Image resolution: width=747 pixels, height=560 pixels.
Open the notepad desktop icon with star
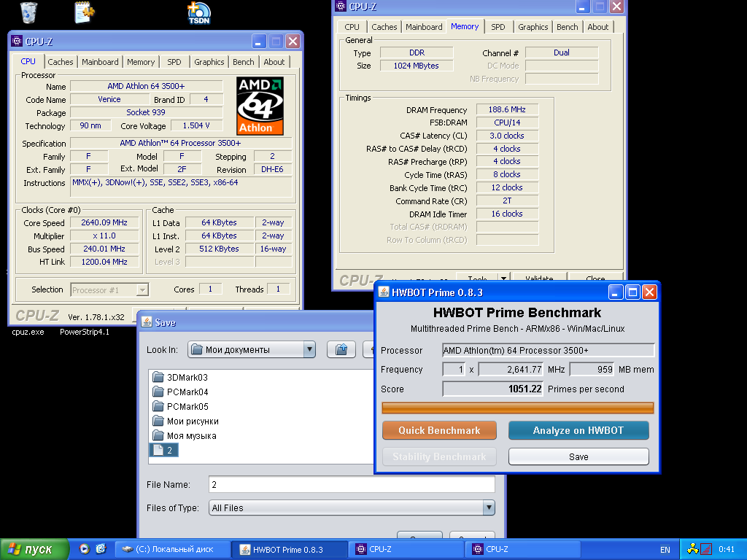point(85,12)
